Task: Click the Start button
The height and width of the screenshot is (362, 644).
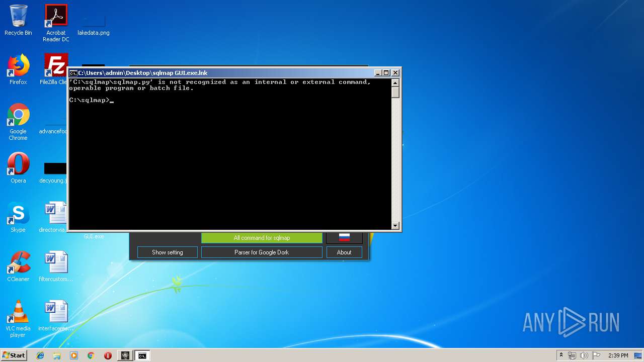Action: click(x=14, y=355)
